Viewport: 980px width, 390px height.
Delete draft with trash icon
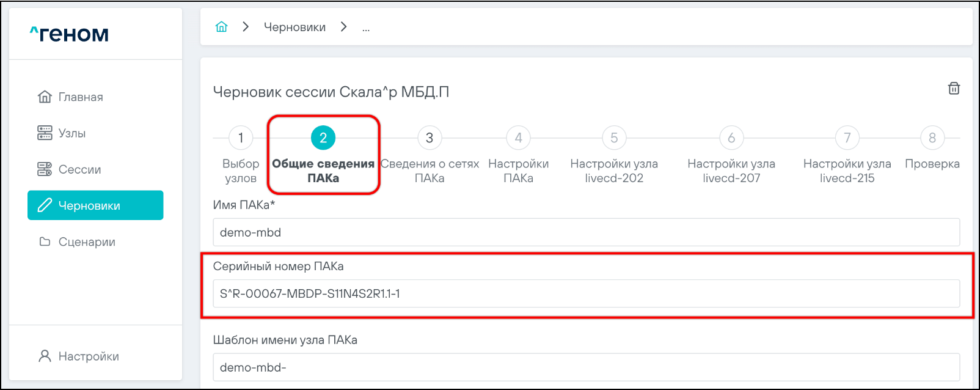(953, 89)
